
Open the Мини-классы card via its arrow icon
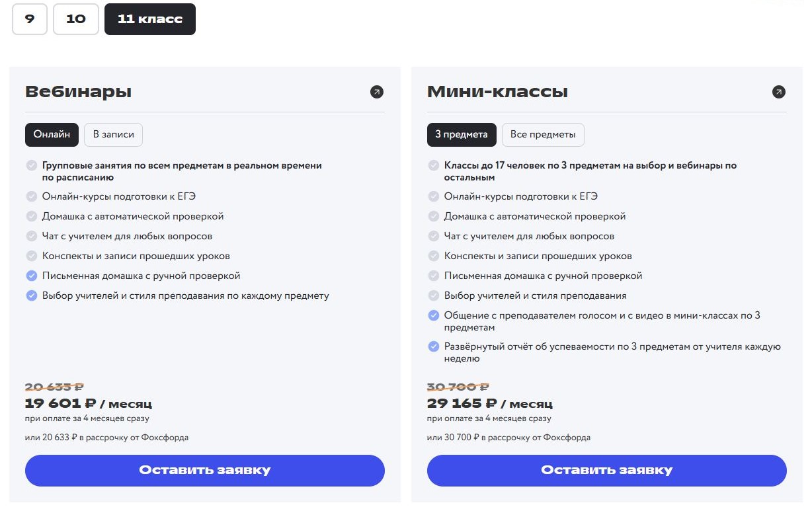click(779, 92)
